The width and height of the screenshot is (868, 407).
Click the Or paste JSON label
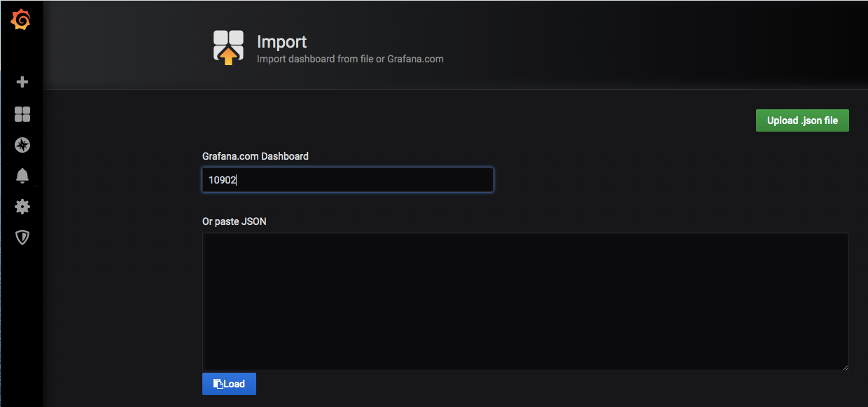pyautogui.click(x=234, y=221)
